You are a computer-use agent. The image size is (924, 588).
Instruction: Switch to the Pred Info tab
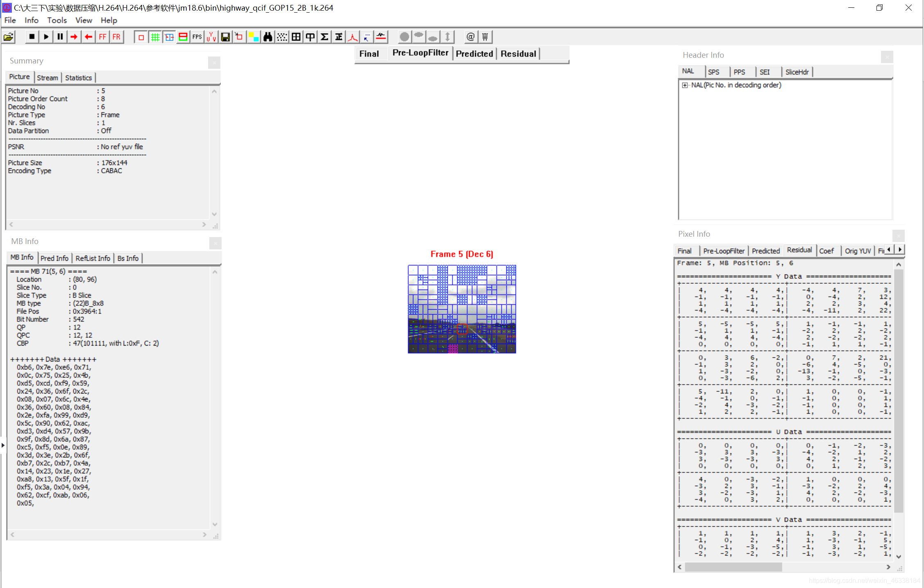(54, 258)
